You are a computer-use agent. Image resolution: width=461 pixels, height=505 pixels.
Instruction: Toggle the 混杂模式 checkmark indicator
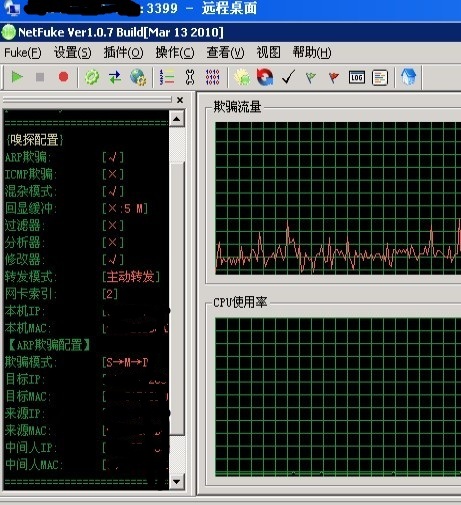113,191
